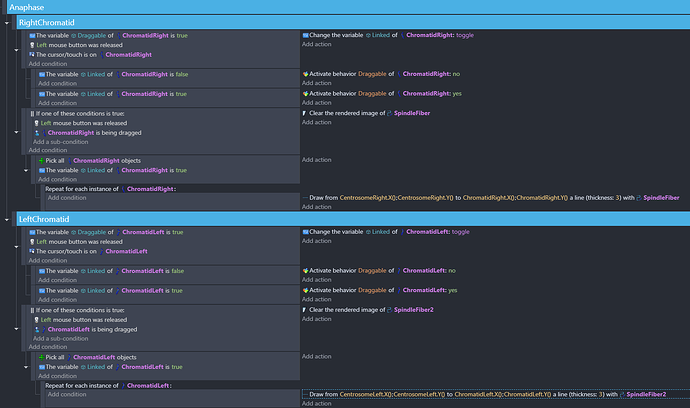Click the mouse icon in ChromatidLeft's first released condition

click(32, 241)
